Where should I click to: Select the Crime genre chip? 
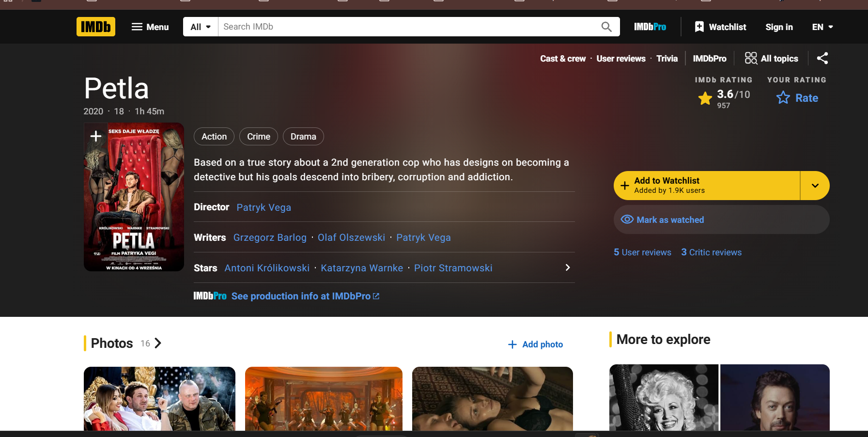(259, 137)
